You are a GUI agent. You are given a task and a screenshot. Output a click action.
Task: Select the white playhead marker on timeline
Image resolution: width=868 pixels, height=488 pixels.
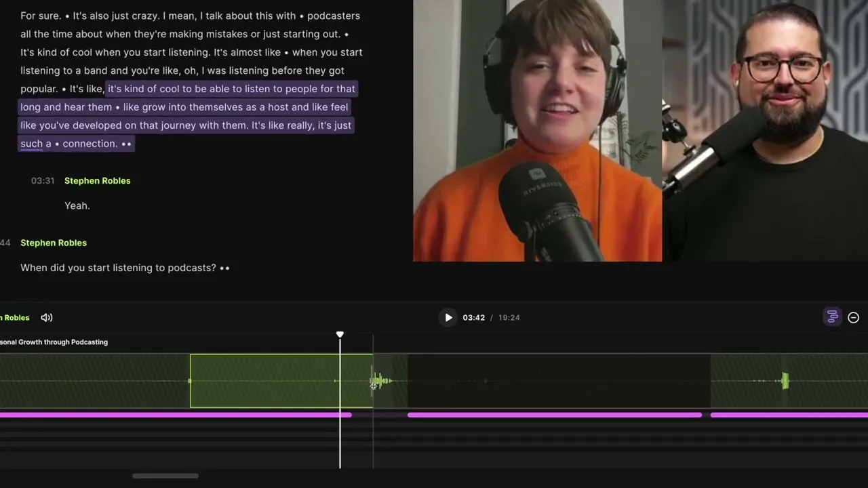(x=340, y=334)
